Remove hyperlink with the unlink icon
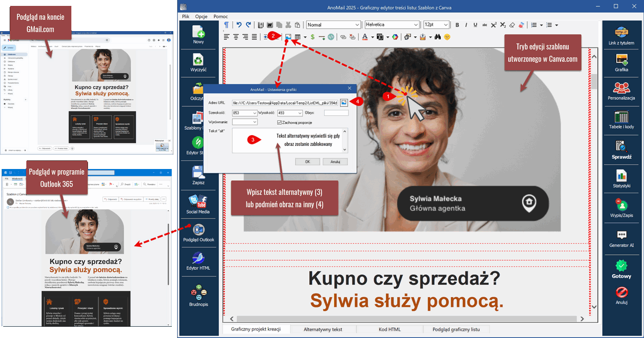644x338 pixels. pyautogui.click(x=352, y=37)
